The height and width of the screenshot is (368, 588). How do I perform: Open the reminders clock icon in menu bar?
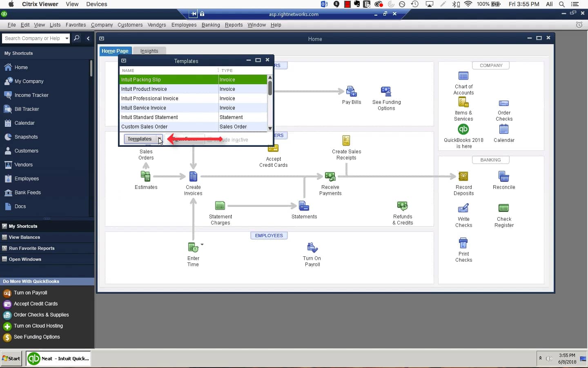579,25
